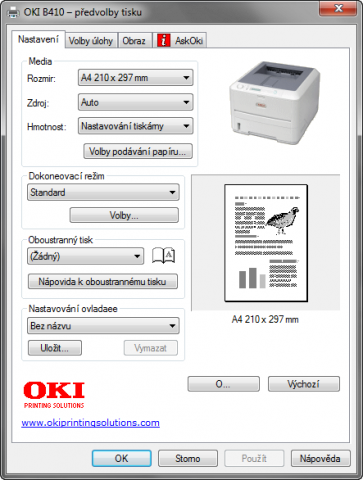Click the O... about button

(223, 384)
